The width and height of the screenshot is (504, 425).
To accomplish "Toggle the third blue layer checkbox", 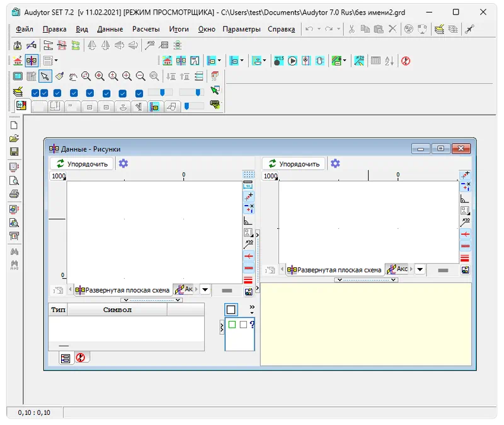I will 57,93.
